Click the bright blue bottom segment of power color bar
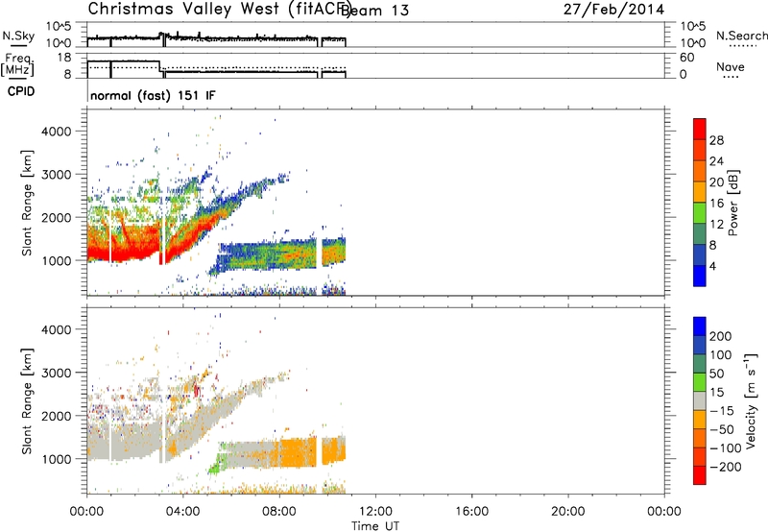Screen dimensions: 768x532 tap(700, 276)
